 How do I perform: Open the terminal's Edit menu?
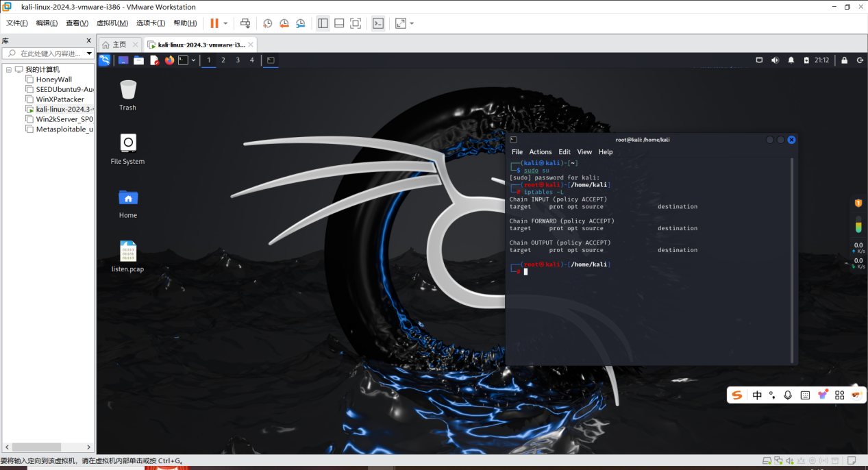click(x=565, y=152)
